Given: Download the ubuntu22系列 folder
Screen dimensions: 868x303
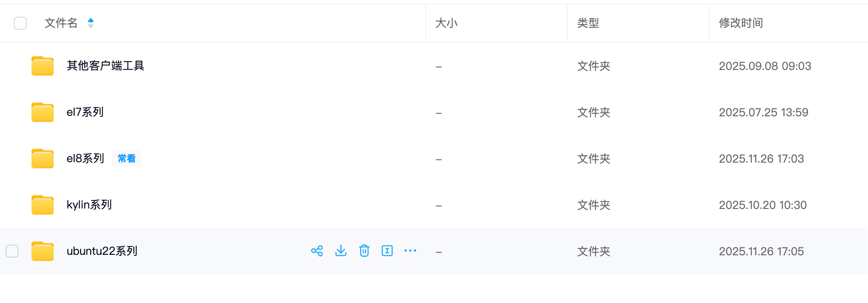Looking at the screenshot, I should tap(341, 251).
